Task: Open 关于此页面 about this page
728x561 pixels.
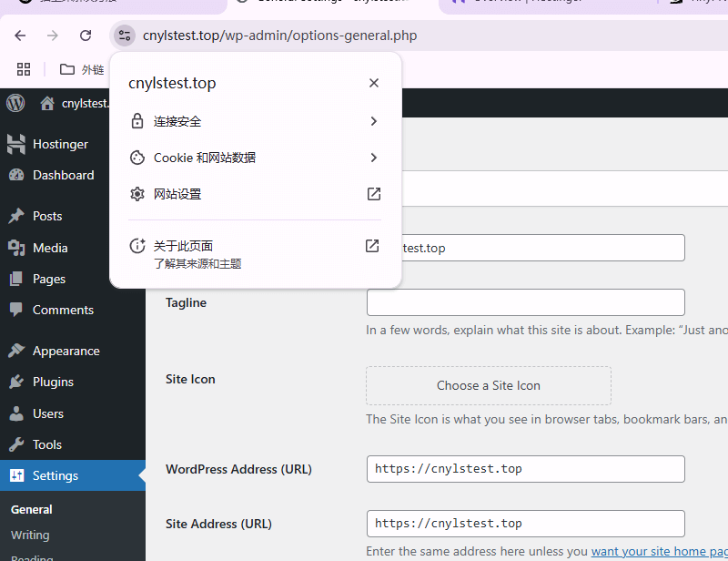Action: [x=255, y=253]
